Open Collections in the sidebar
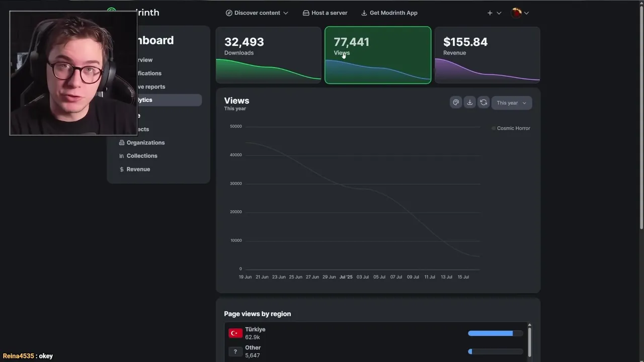644x362 pixels. click(x=138, y=156)
